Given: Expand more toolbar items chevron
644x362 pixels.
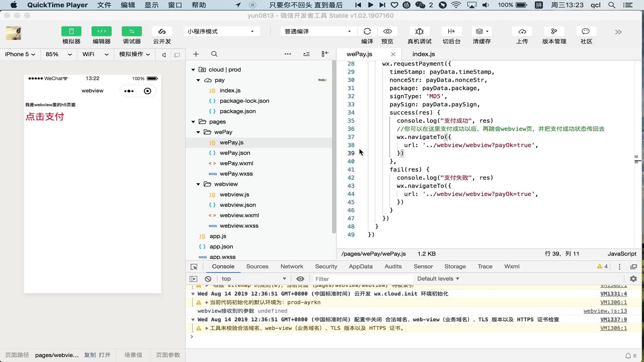Looking at the screenshot, I should 619,32.
